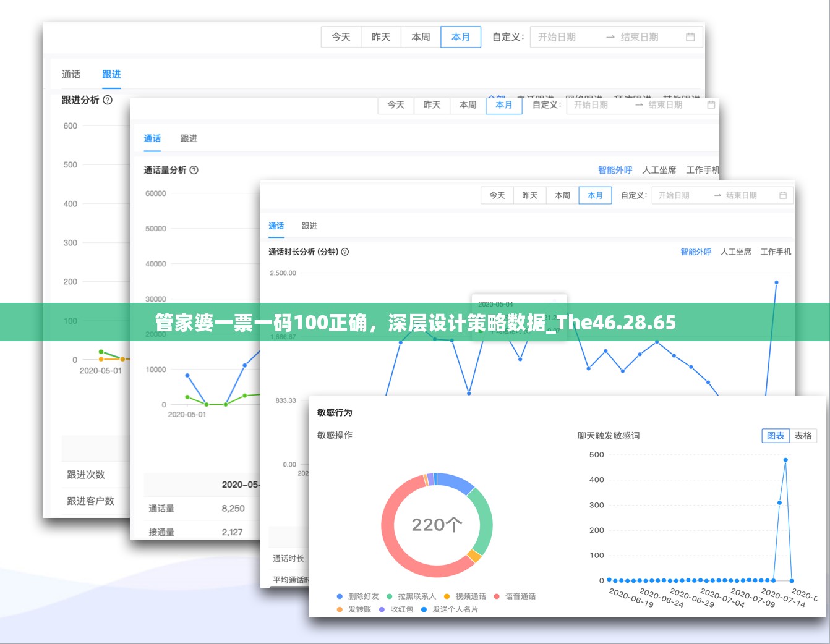Image resolution: width=830 pixels, height=644 pixels.
Task: Click help icon beside 跟进分析 title
Action: [108, 100]
